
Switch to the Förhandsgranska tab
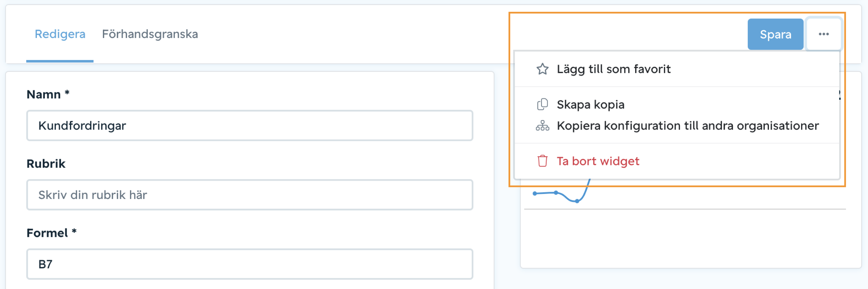[x=149, y=34]
